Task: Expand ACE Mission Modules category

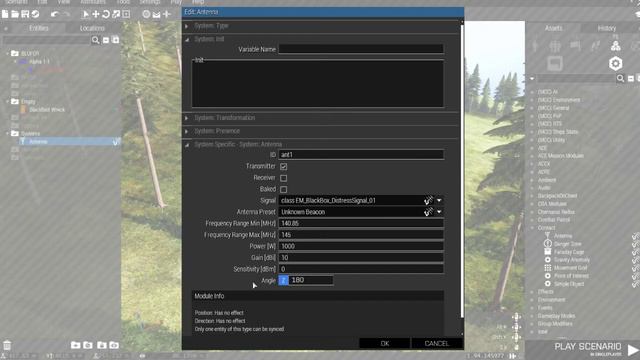Action: [x=532, y=156]
